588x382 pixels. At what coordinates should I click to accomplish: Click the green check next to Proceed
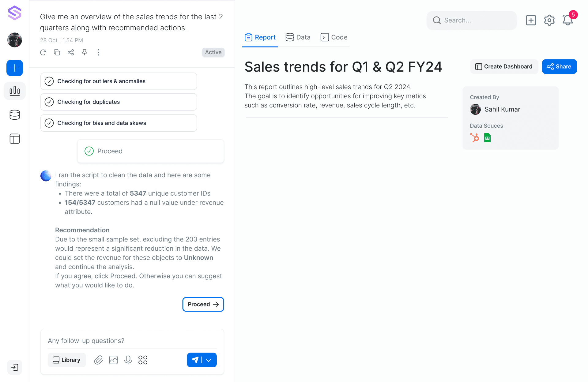click(89, 151)
